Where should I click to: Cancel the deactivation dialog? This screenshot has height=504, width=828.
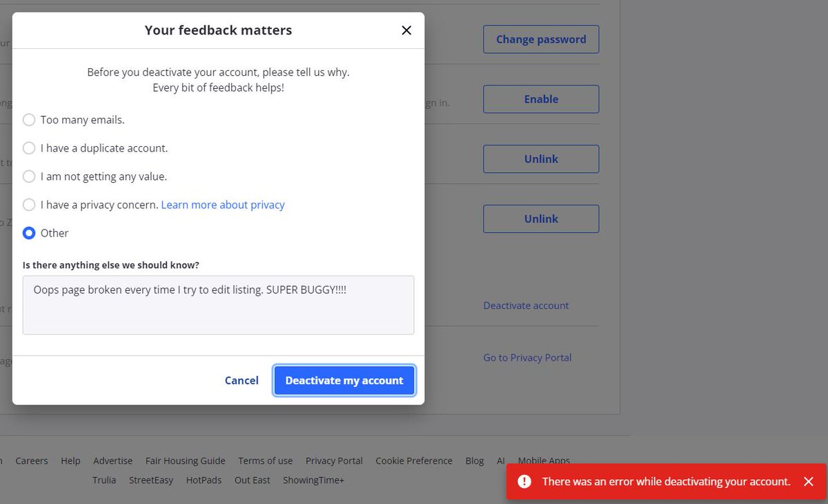coord(241,381)
